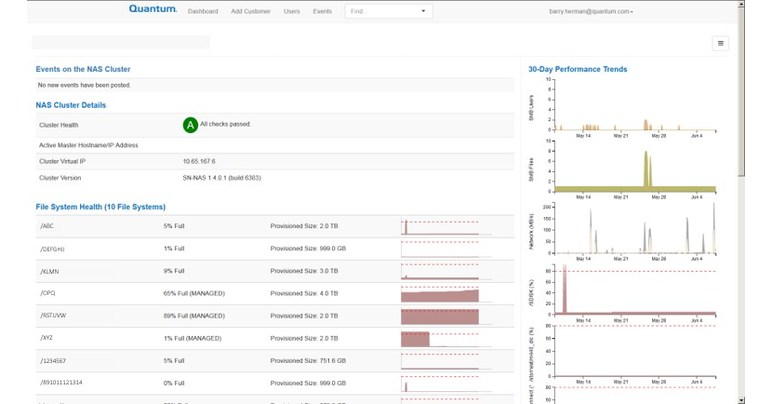The height and width of the screenshot is (404, 772).
Task: Open the Events nav item
Action: 322,11
